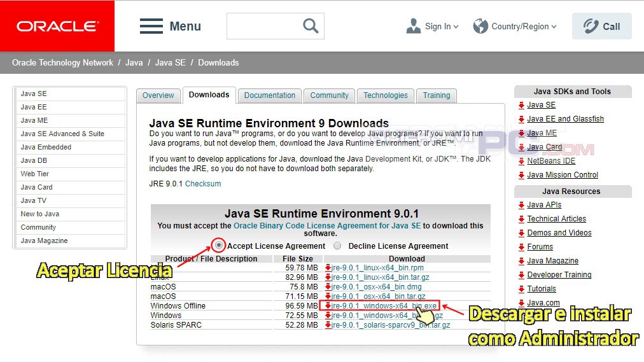Switch to the Technologies tab

[x=385, y=95]
